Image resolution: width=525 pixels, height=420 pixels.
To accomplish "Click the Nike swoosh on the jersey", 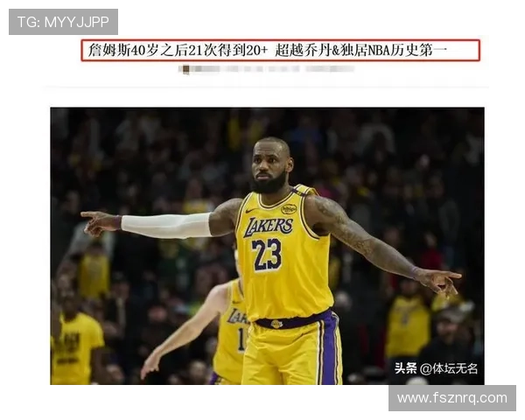I will (252, 211).
